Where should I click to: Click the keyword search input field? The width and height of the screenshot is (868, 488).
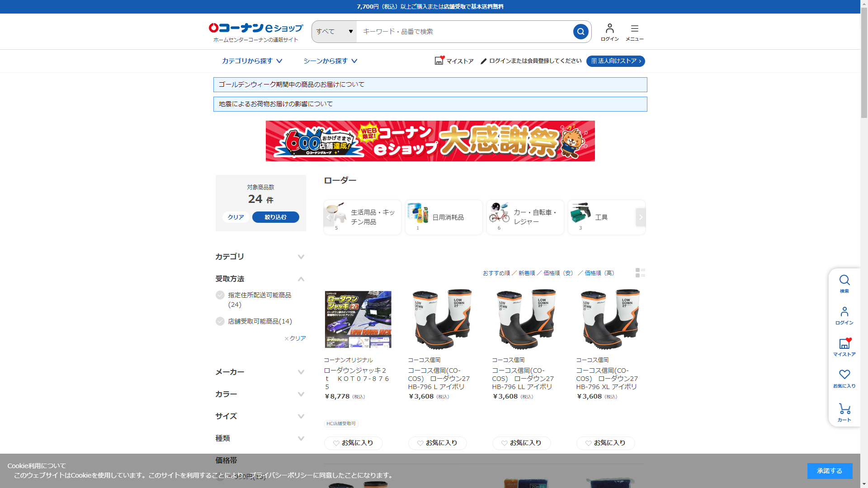pos(463,32)
